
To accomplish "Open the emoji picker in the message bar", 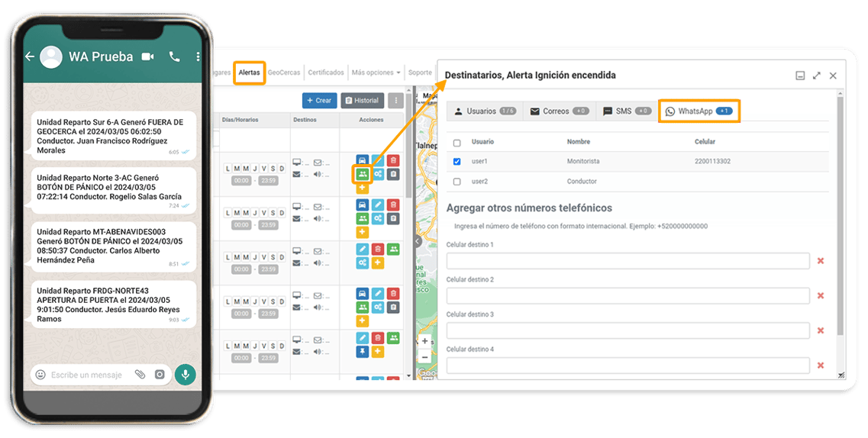I will tap(40, 375).
